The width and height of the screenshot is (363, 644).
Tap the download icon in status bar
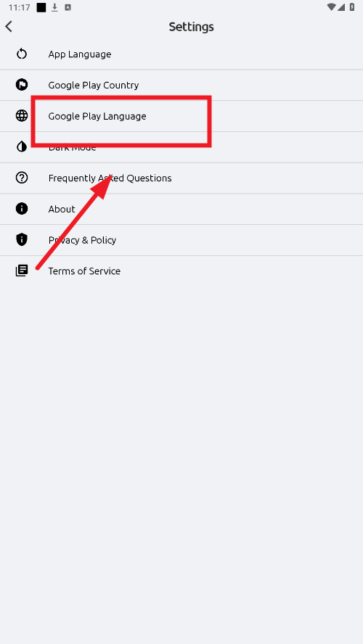tap(54, 7)
